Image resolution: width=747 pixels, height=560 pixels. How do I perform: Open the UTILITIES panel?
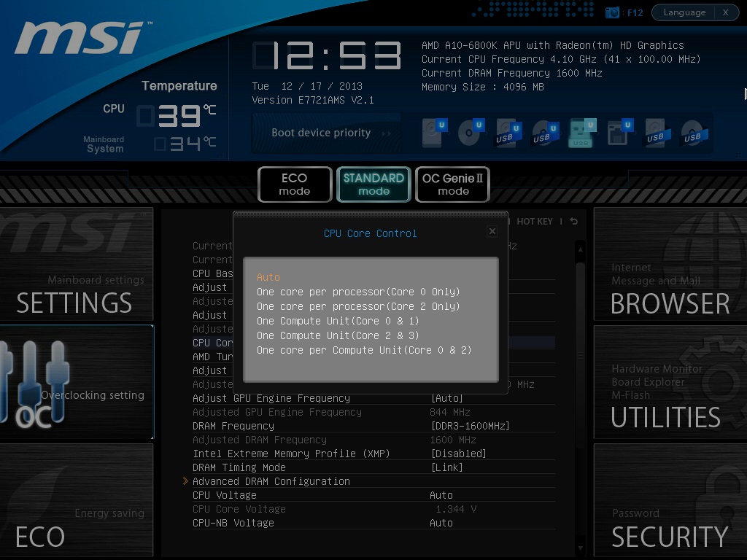(670, 382)
